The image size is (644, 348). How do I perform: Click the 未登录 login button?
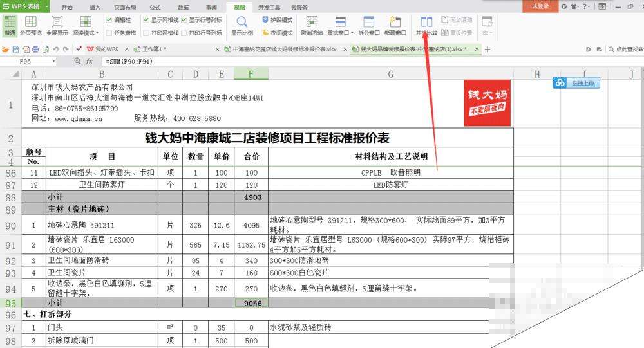(540, 6)
